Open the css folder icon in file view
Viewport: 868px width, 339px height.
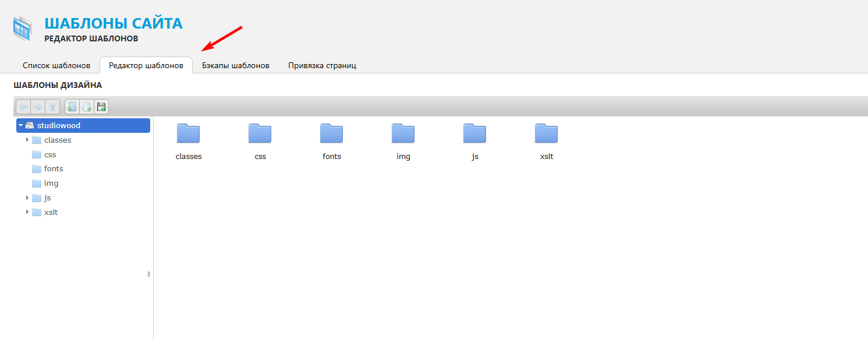260,133
